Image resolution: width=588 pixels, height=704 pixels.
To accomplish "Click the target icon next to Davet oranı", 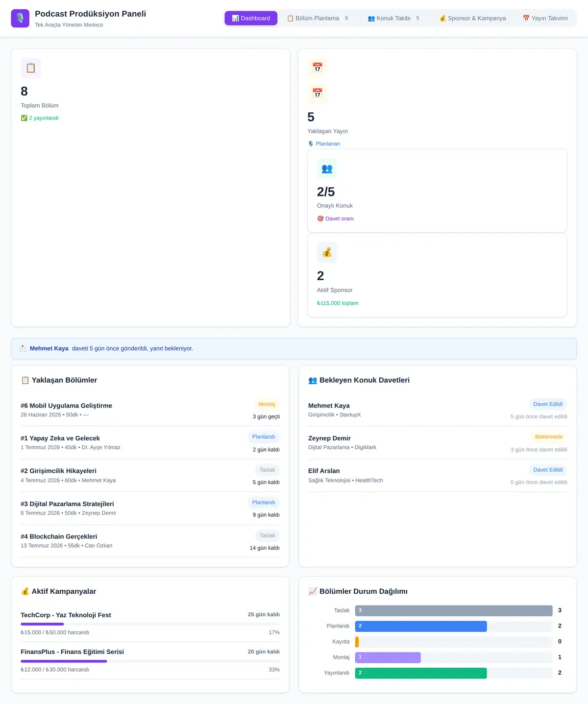I will tap(320, 218).
